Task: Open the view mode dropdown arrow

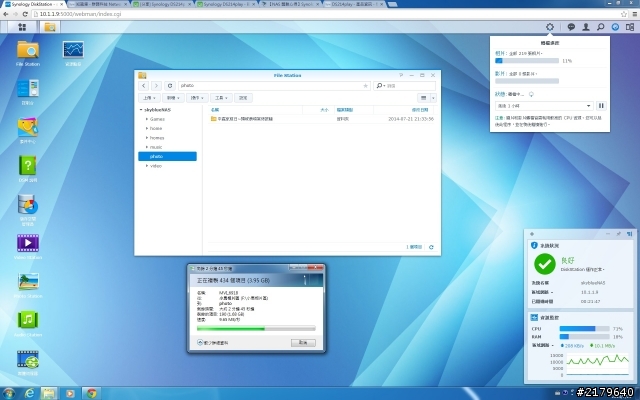Action: [433, 98]
